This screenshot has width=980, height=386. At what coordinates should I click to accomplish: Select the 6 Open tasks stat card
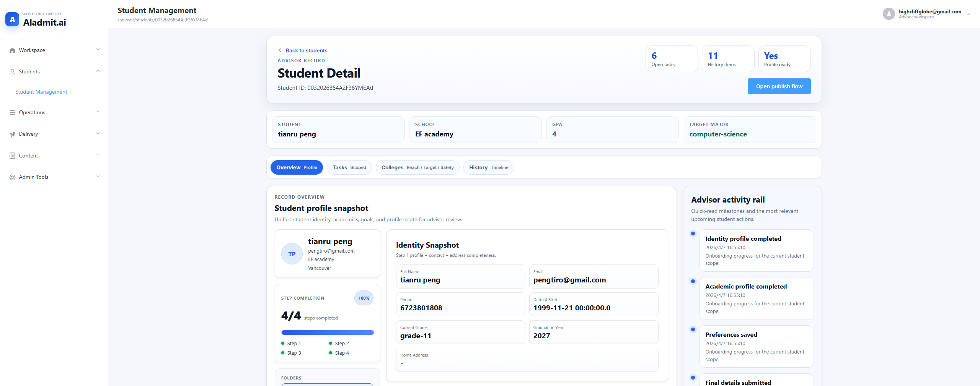coord(671,58)
